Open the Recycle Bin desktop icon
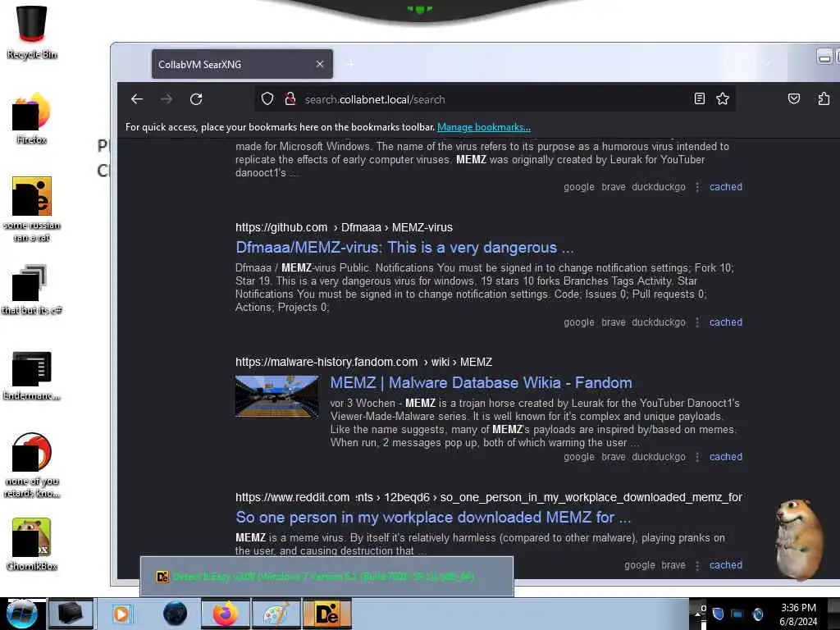 click(32, 32)
